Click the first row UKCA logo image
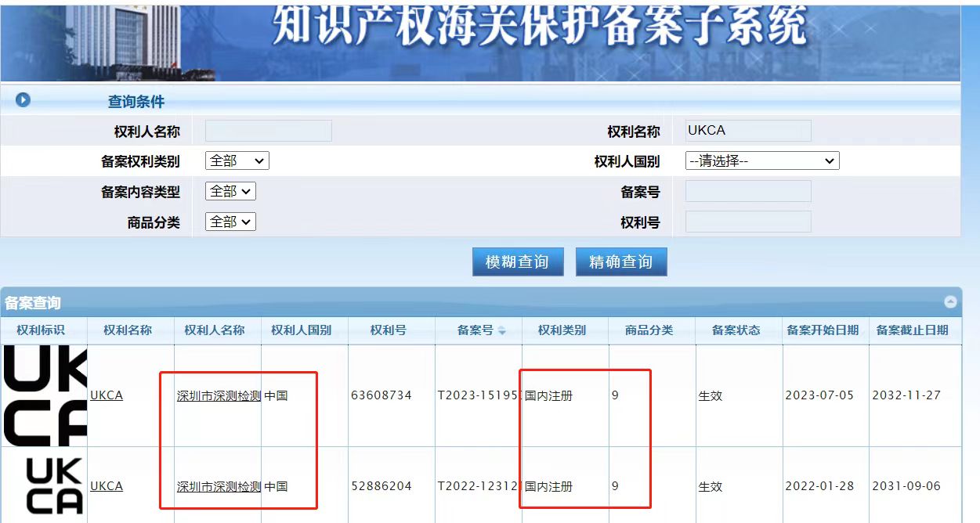This screenshot has height=523, width=980. click(43, 395)
